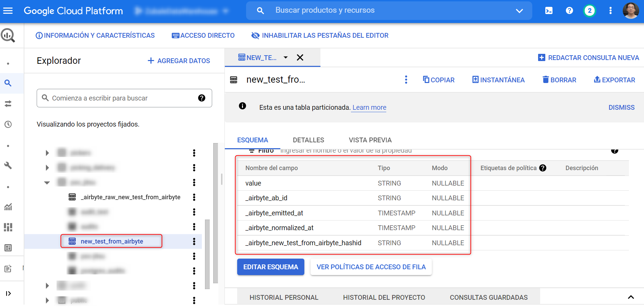
Task: Open the chart monitoring icon in left sidebar
Action: (8, 206)
